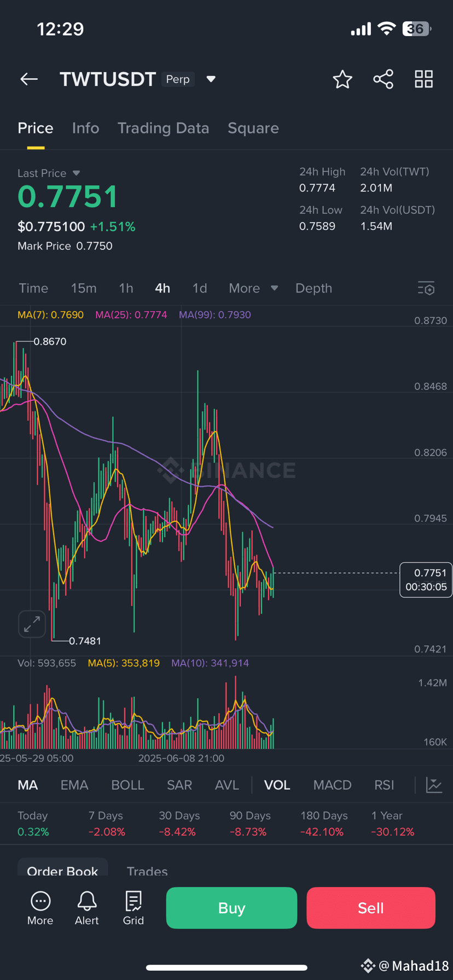Screen dimensions: 453x980
Task: Tap the Perp contract badge
Action: 178,79
